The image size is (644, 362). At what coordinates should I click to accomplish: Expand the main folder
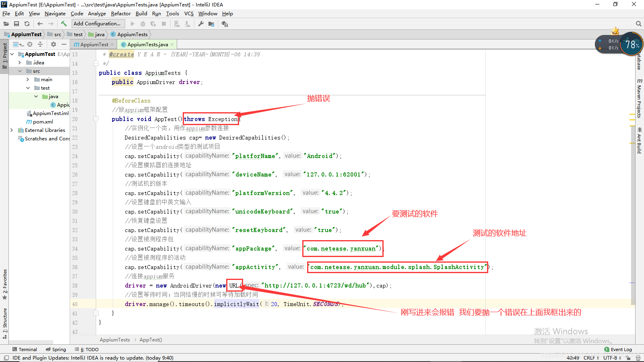(x=28, y=79)
